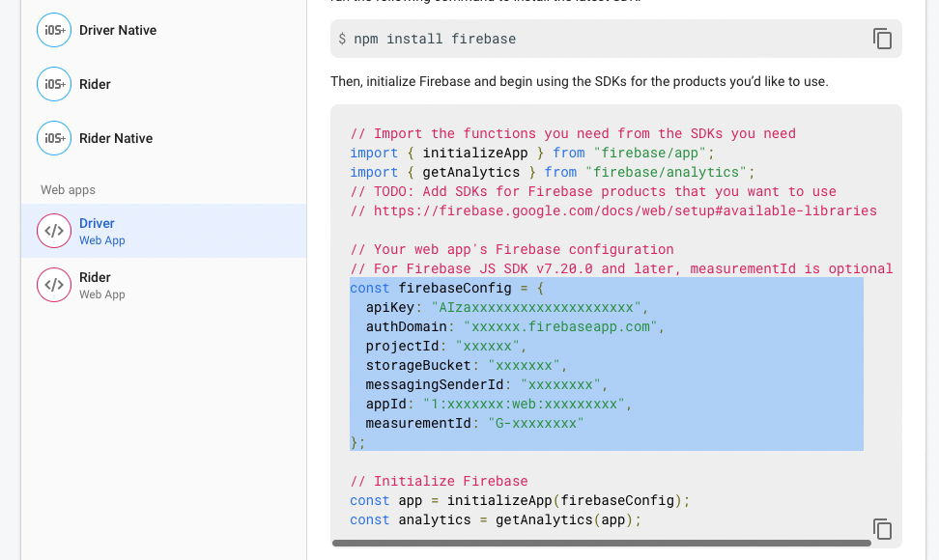Image resolution: width=939 pixels, height=560 pixels.
Task: Click the messagingSenderId line
Action: pos(487,384)
